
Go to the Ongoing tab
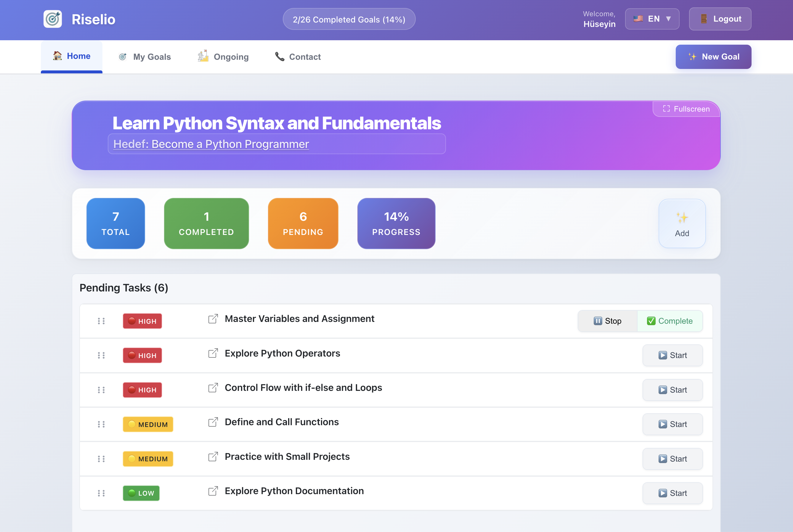(223, 57)
